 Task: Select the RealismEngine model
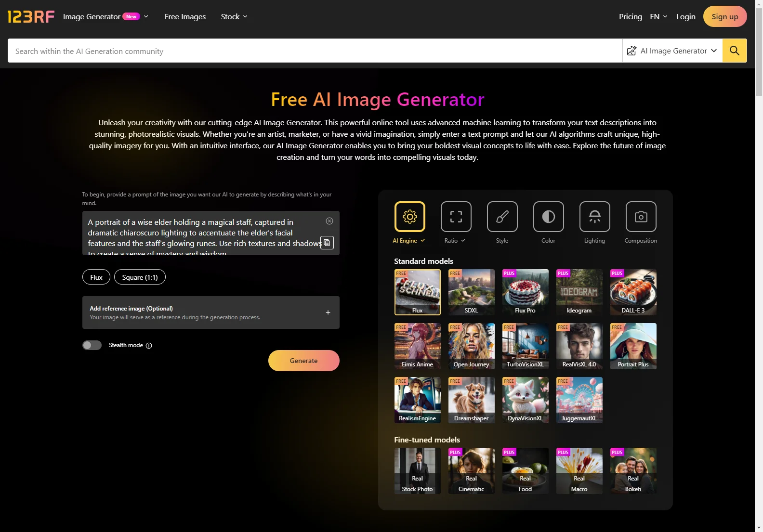(418, 400)
